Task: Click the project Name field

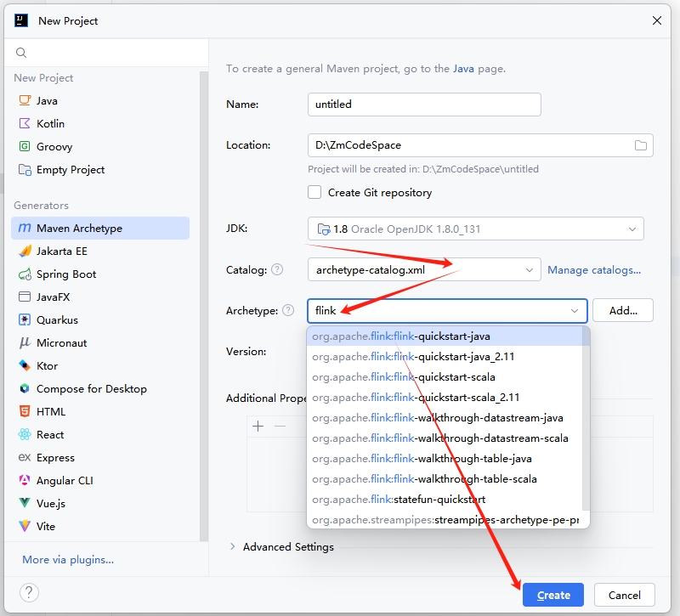Action: 424,105
